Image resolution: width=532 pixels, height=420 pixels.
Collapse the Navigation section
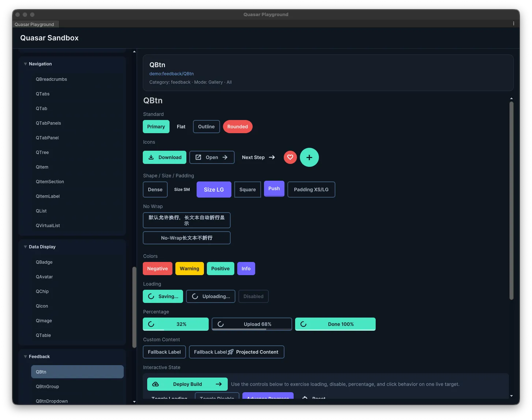point(25,64)
